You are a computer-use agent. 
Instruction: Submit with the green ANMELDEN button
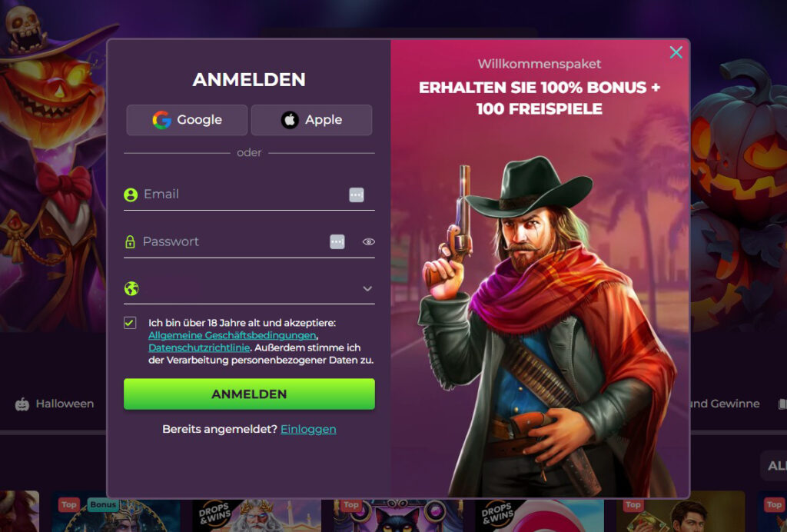click(x=249, y=394)
